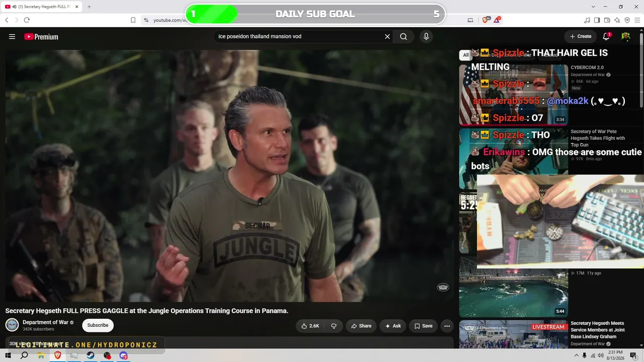Open the 5:44 water video thumbnail
644x362 pixels.
coord(514,287)
